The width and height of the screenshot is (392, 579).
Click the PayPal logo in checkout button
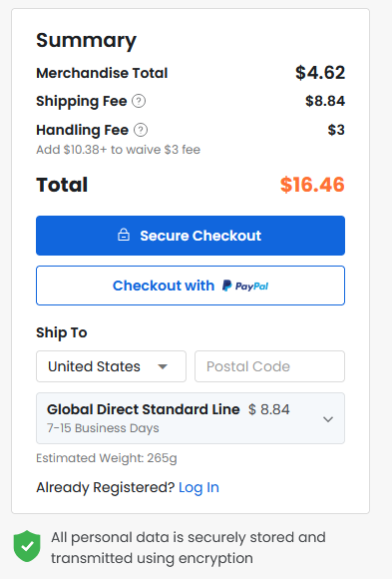pyautogui.click(x=245, y=286)
